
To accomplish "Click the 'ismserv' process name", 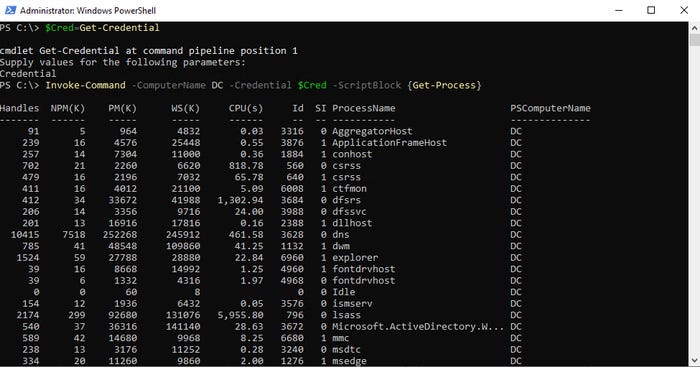I will point(352,304).
